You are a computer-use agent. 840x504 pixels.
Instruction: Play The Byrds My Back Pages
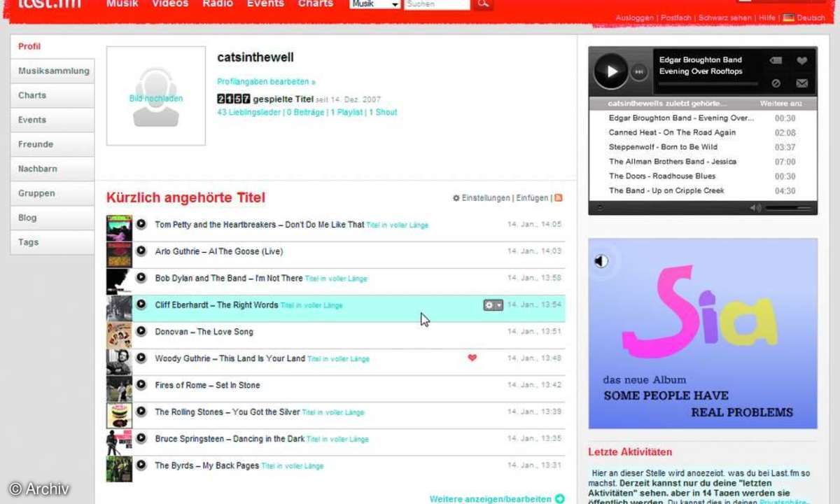tap(141, 465)
